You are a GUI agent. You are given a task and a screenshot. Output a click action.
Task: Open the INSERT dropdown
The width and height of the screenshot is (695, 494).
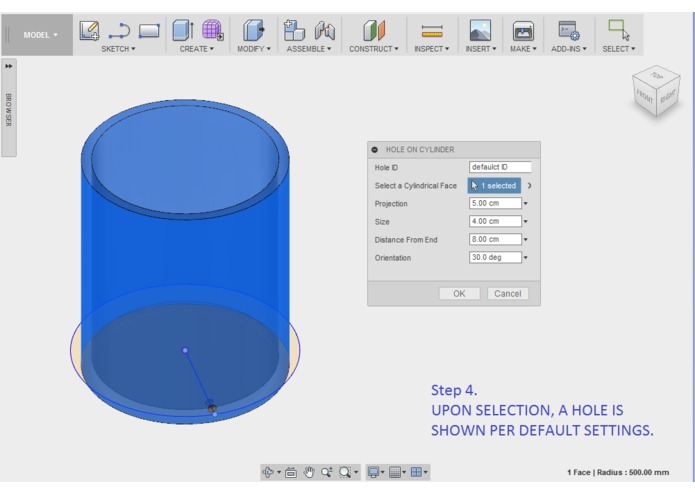click(x=481, y=49)
